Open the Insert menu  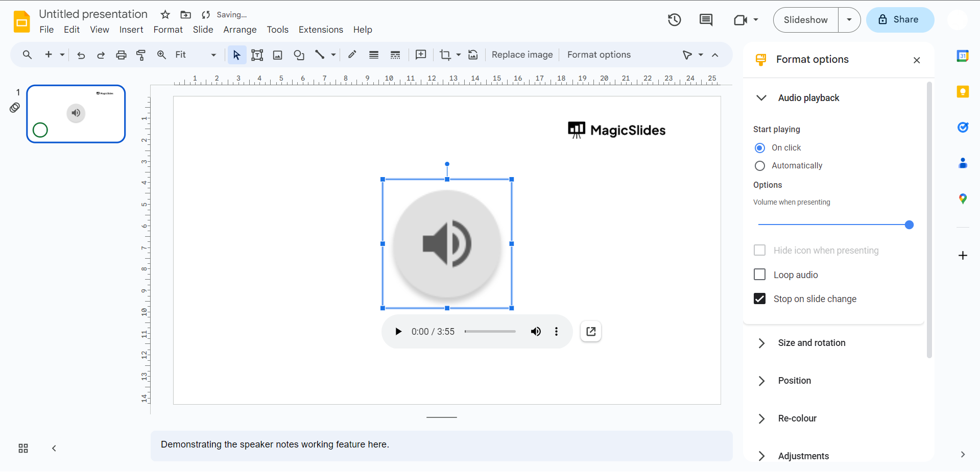pos(131,30)
